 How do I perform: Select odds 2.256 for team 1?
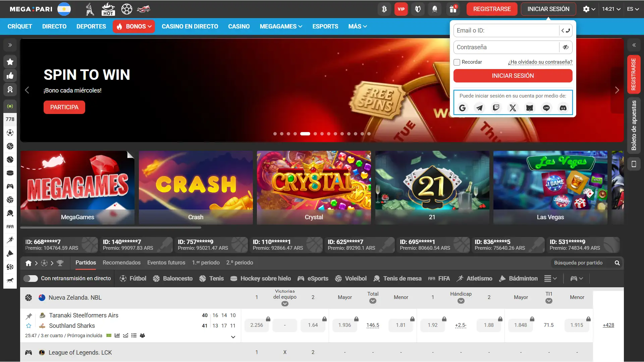(257, 325)
